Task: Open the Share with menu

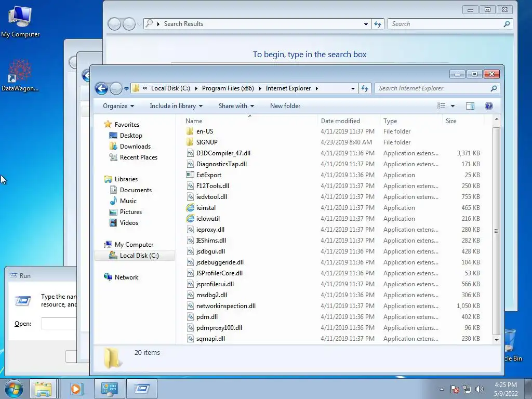Action: [236, 106]
